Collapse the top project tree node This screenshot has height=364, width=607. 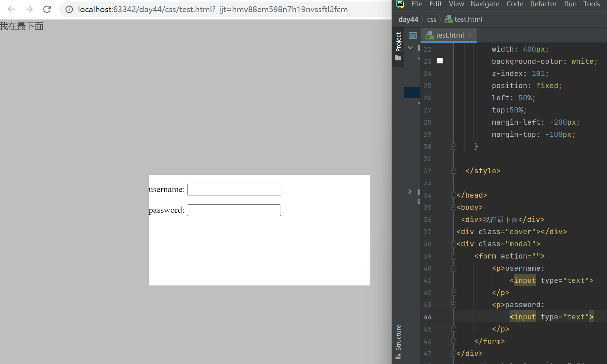pyautogui.click(x=410, y=48)
